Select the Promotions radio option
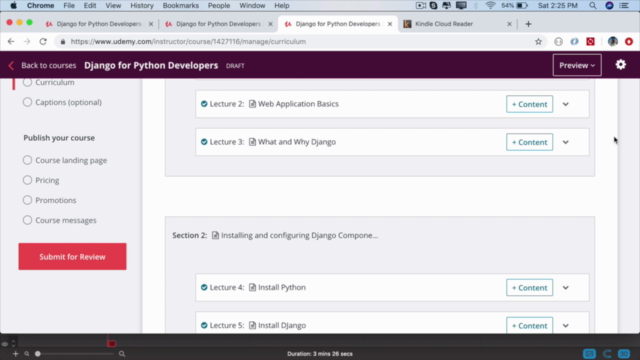 [x=27, y=200]
